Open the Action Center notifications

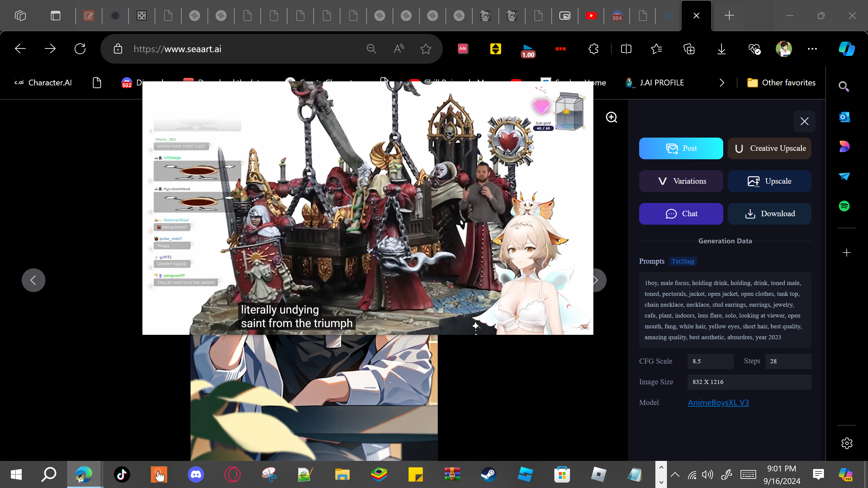pos(818,474)
